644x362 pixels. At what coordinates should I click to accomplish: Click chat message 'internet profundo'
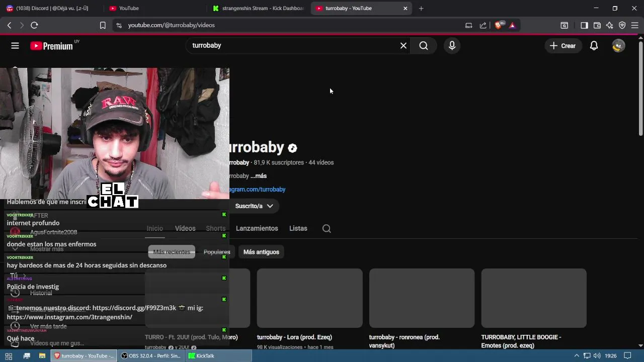[x=33, y=223]
